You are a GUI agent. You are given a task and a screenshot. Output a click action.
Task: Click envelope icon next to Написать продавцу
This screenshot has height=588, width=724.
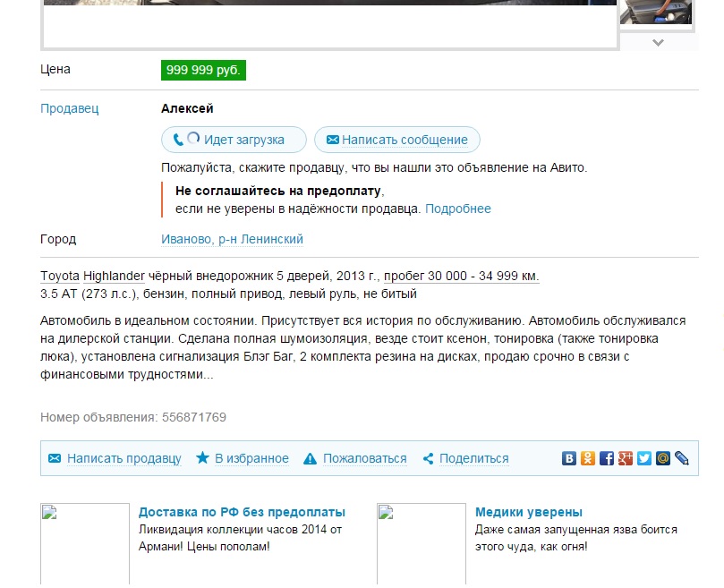[x=55, y=458]
